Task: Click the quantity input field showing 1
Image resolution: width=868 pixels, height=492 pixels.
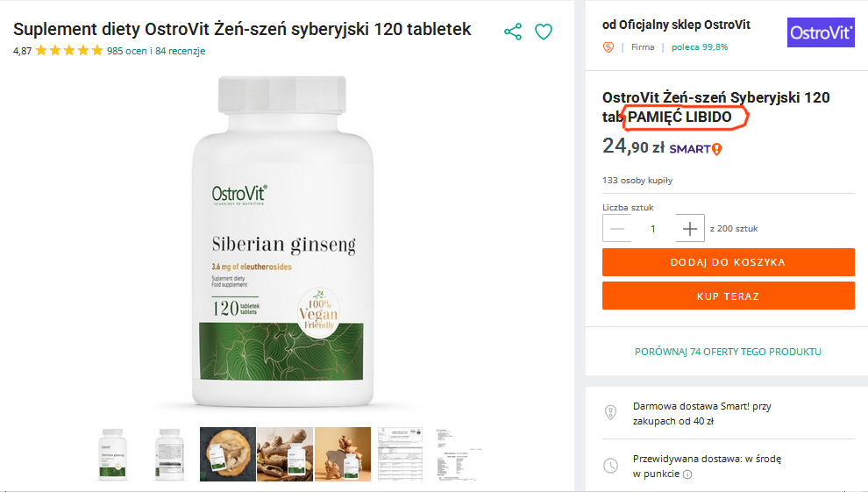Action: click(653, 229)
